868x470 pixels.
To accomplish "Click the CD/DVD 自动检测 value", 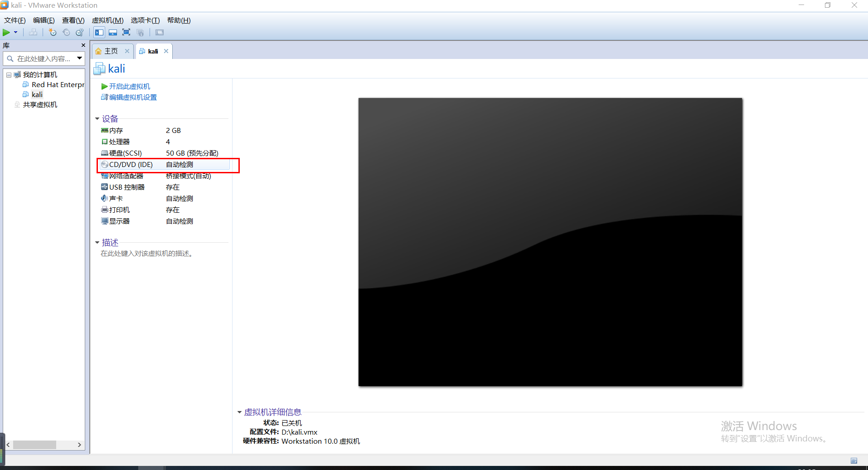I will 179,165.
